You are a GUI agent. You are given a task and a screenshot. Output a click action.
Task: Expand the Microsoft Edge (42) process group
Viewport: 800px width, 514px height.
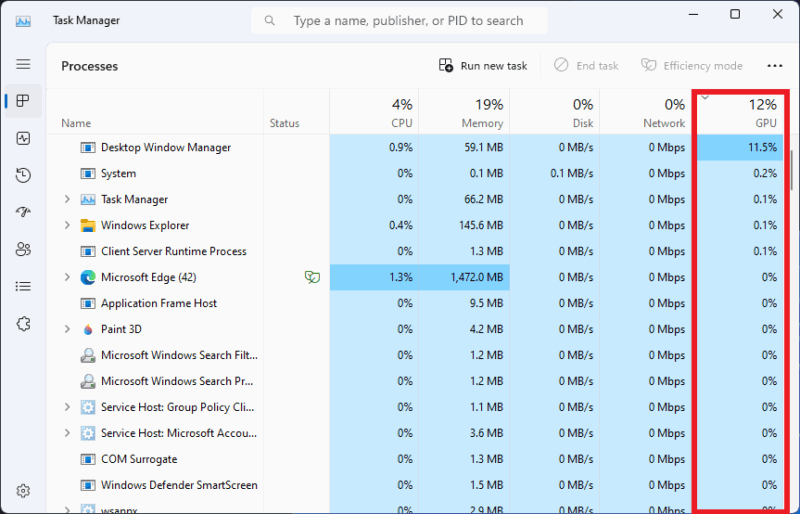click(67, 277)
